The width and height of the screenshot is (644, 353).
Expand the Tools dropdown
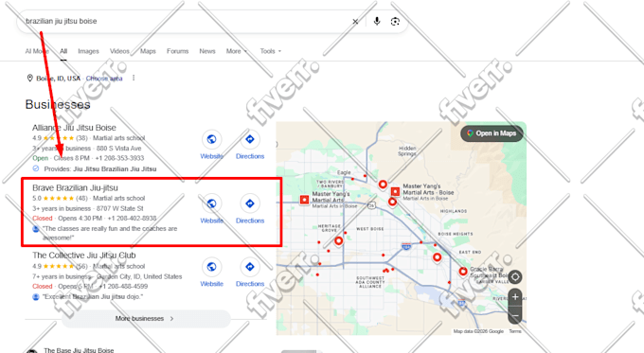(271, 51)
